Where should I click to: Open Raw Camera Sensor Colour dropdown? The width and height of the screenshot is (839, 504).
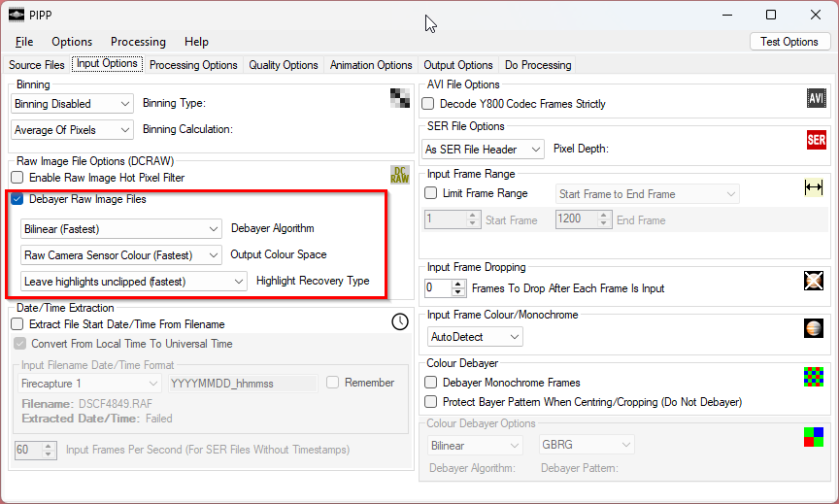[x=121, y=255]
